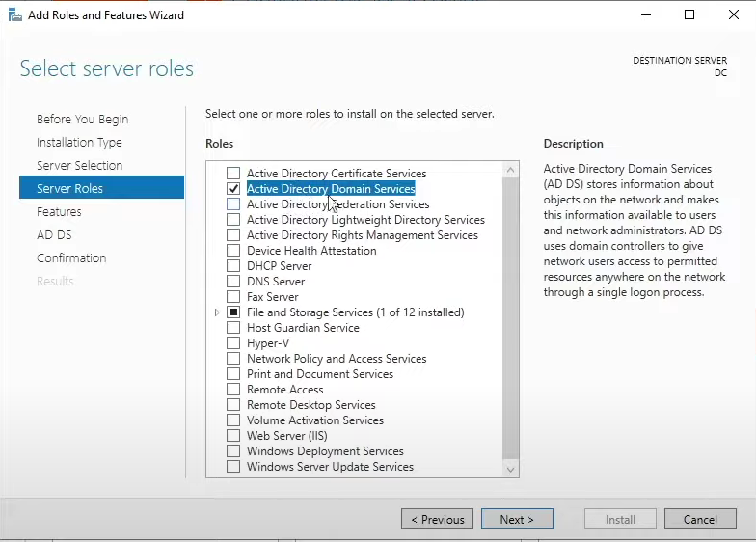Image resolution: width=756 pixels, height=542 pixels.
Task: Check Active Directory Certificate Services
Action: [233, 174]
